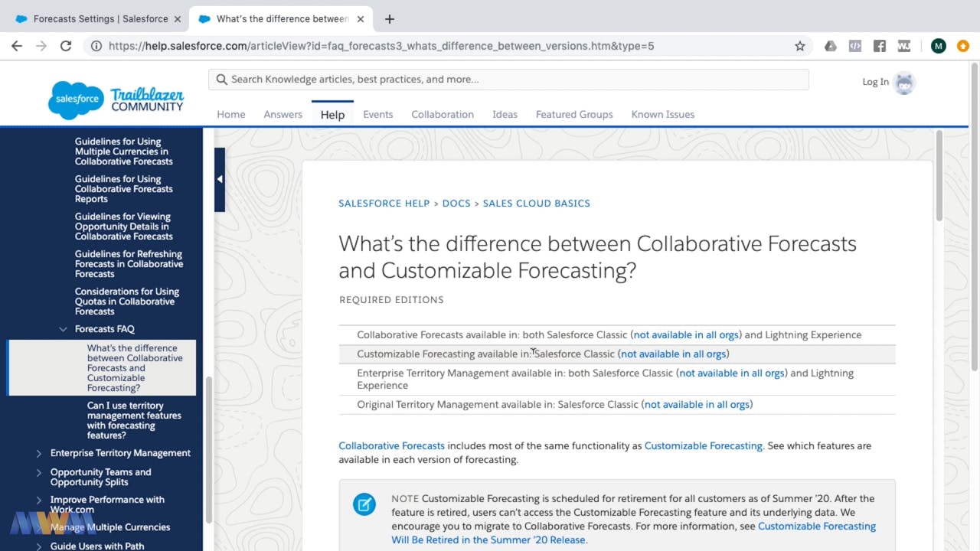Open Guidelines for Using Collaborative Forecasts Reports
The height and width of the screenshot is (551, 980).
tap(124, 189)
